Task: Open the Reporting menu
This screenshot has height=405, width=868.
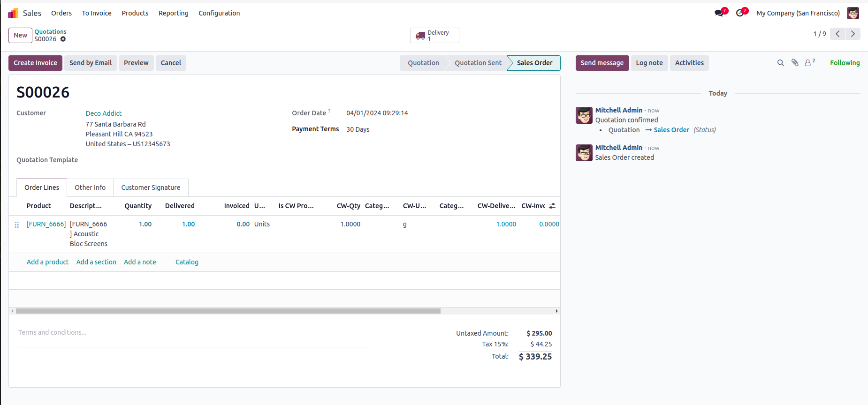Action: point(174,13)
